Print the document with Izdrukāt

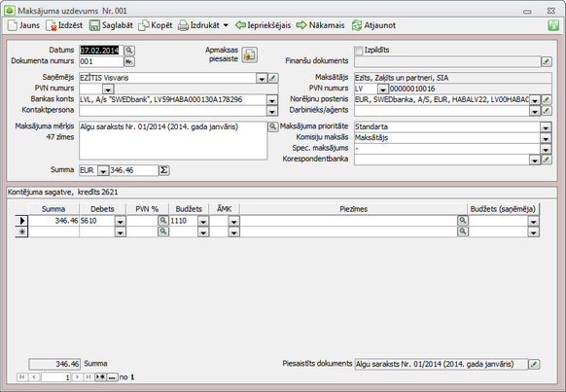(x=199, y=25)
